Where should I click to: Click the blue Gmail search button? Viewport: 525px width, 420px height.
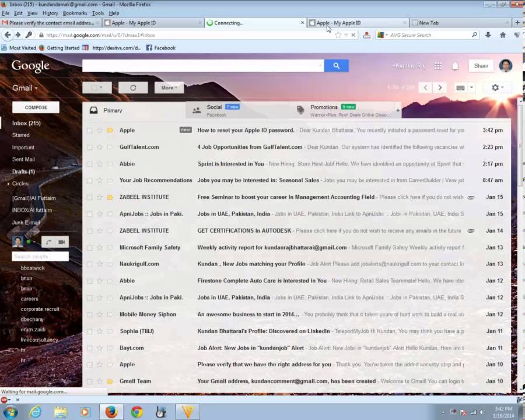[x=337, y=66]
